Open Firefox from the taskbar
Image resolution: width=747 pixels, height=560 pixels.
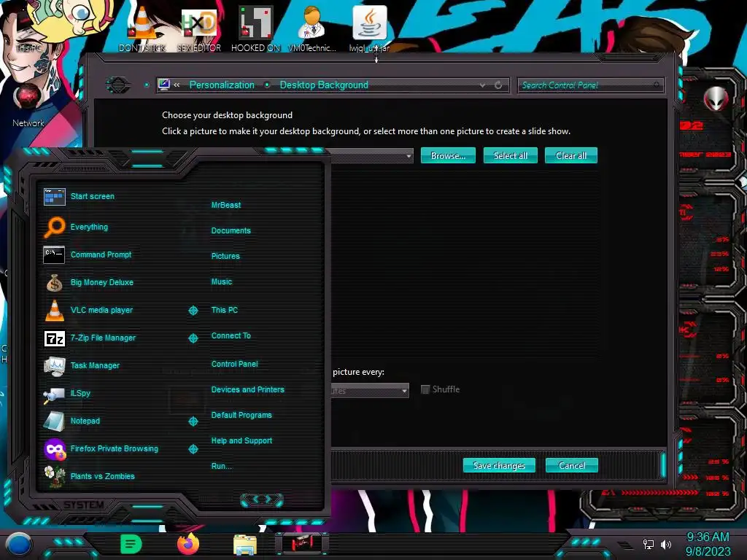[x=188, y=544]
